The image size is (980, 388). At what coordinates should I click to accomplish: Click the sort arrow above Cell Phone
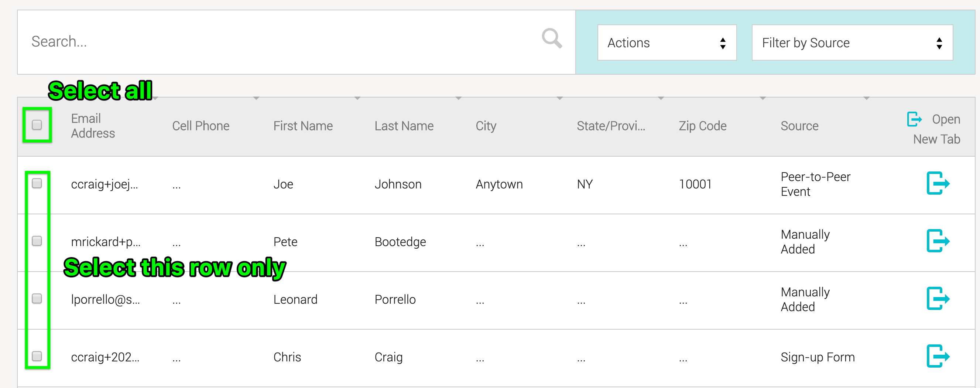(256, 98)
